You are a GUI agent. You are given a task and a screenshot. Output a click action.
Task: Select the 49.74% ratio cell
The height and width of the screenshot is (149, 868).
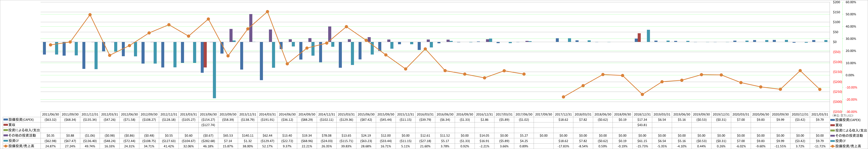(x=90, y=146)
